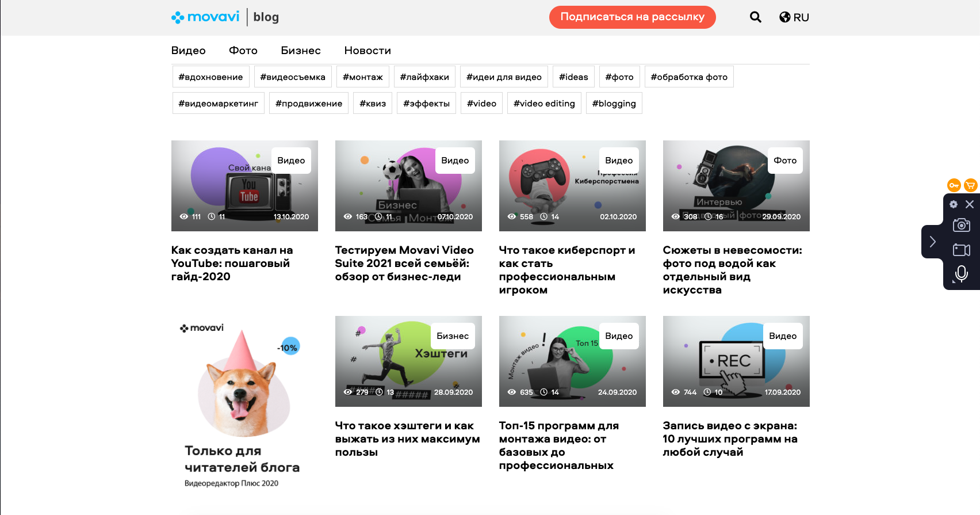Click the Movavi logo
Image resolution: width=980 pixels, height=515 pixels.
(205, 17)
